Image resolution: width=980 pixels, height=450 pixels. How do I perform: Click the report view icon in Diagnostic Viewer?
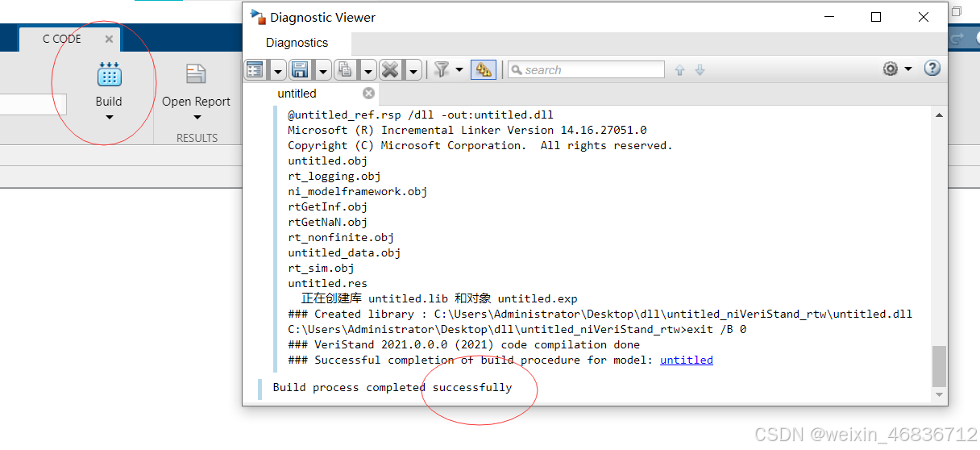coord(255,70)
